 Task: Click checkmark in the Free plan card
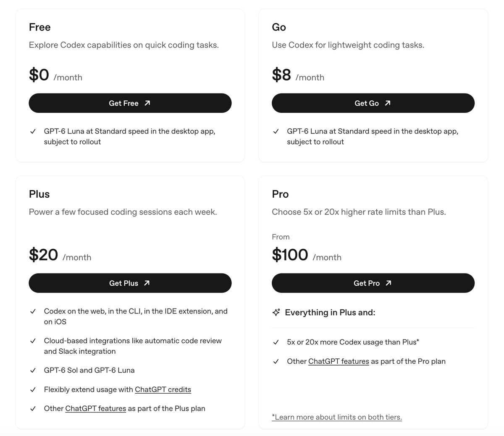[33, 131]
